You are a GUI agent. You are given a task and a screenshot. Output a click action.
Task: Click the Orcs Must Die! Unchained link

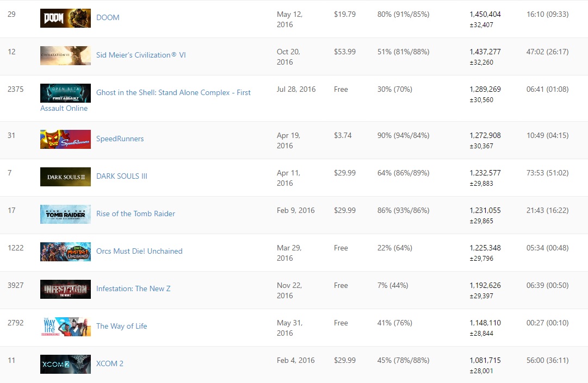(139, 251)
